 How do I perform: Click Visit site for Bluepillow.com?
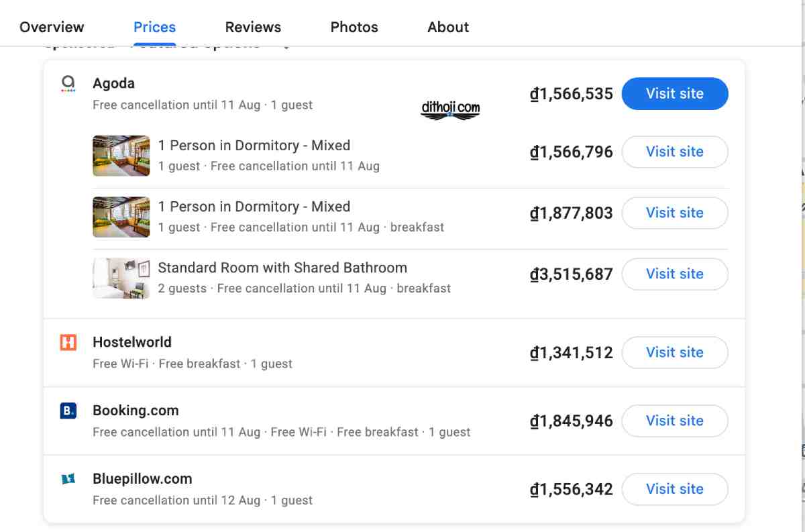click(x=675, y=489)
